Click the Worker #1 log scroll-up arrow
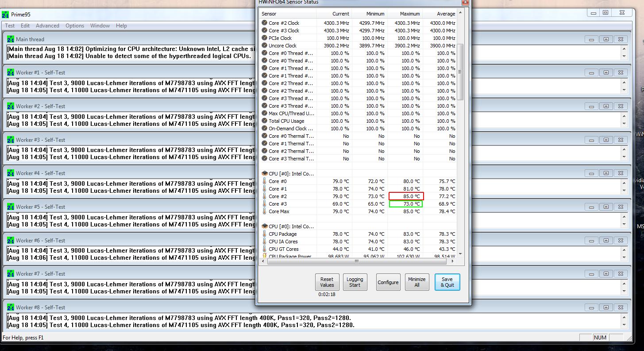The height and width of the screenshot is (351, 644). [x=624, y=82]
